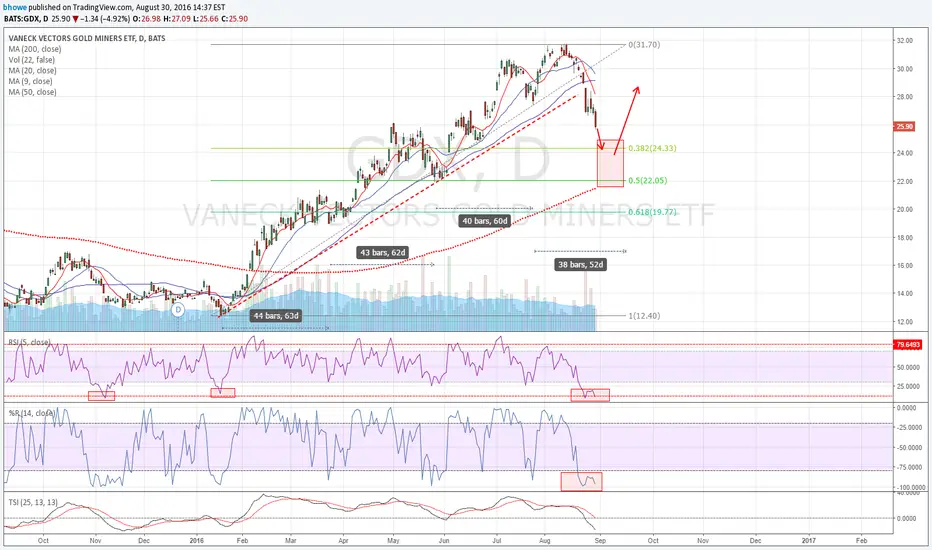Click the May label on the time axis
932x550 pixels.
point(393,541)
